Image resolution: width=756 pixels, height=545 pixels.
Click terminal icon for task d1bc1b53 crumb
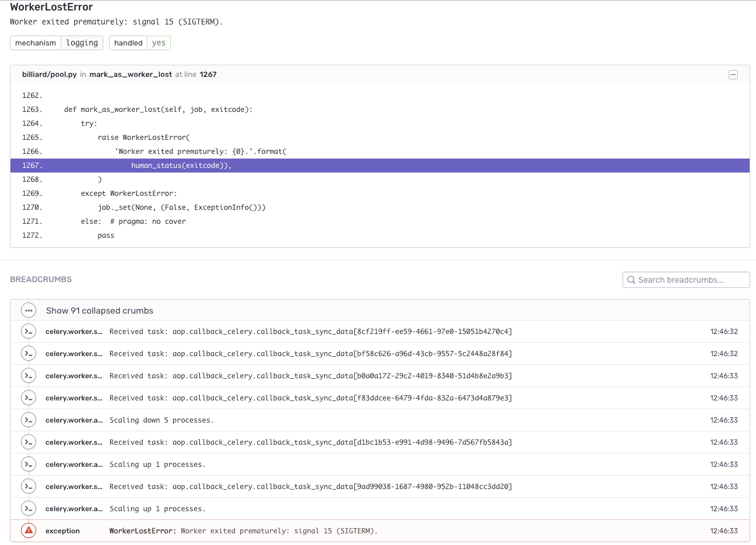click(x=29, y=442)
